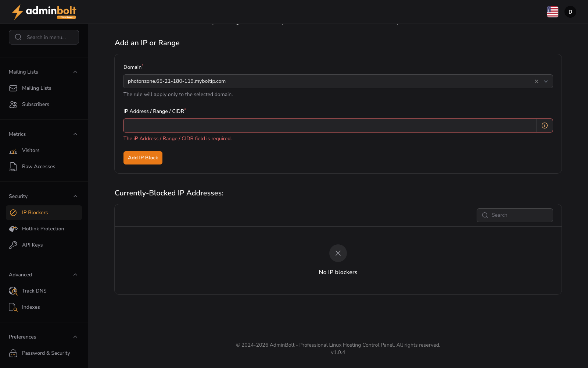Click the AdminBolt copyright footer text

[x=338, y=345]
